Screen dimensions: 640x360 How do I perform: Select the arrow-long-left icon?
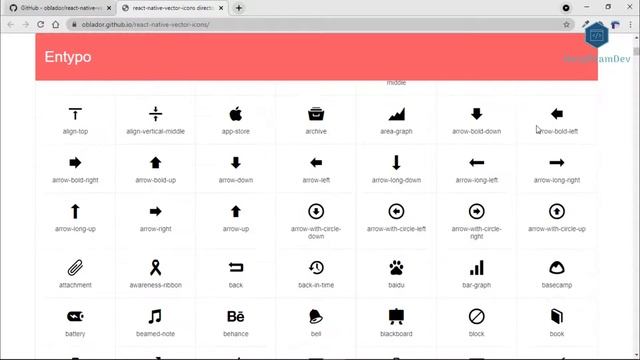point(476,163)
